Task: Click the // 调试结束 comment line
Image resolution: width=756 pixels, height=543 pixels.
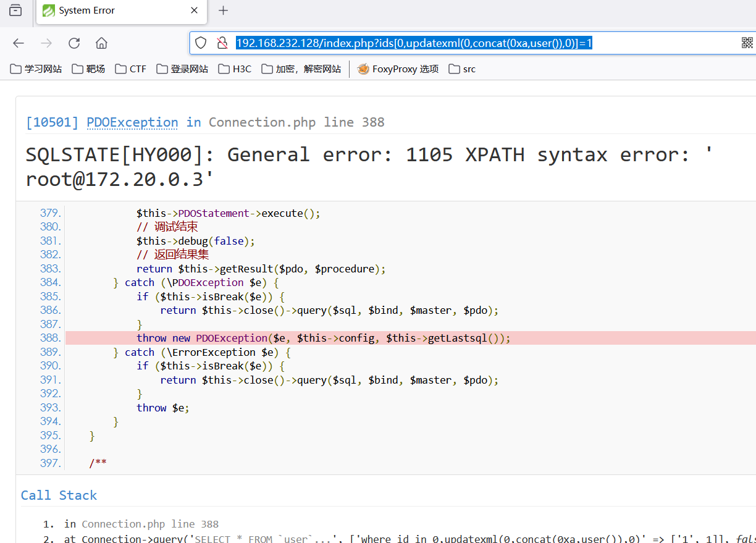Action: point(167,227)
